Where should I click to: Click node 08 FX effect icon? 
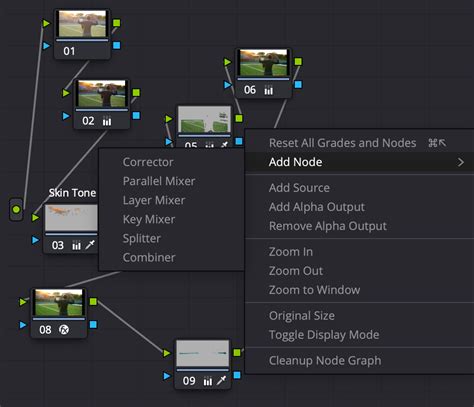tap(64, 330)
